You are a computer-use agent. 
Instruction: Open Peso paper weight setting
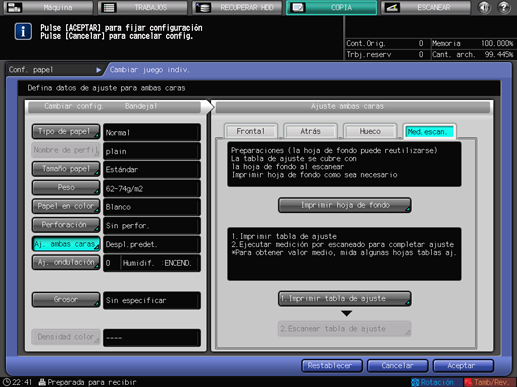[x=66, y=188]
